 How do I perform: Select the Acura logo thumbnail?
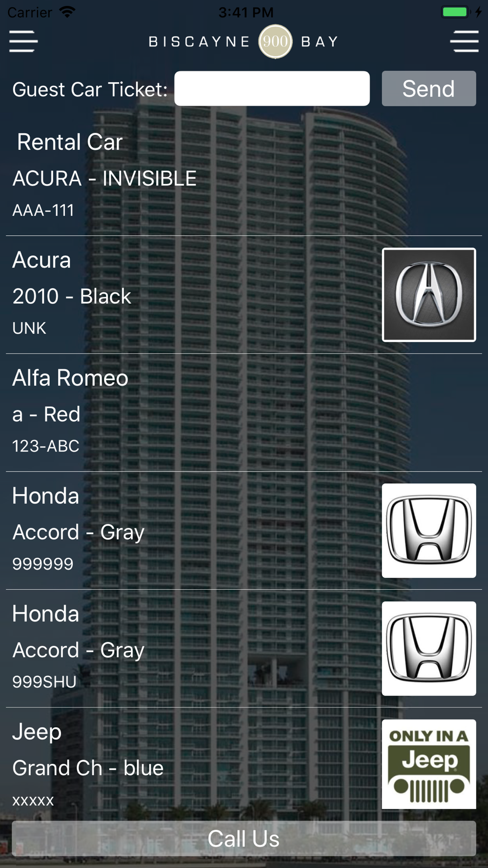(429, 295)
